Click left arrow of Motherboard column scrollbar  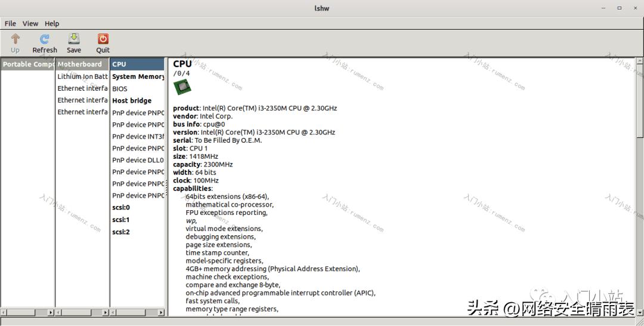(x=58, y=313)
